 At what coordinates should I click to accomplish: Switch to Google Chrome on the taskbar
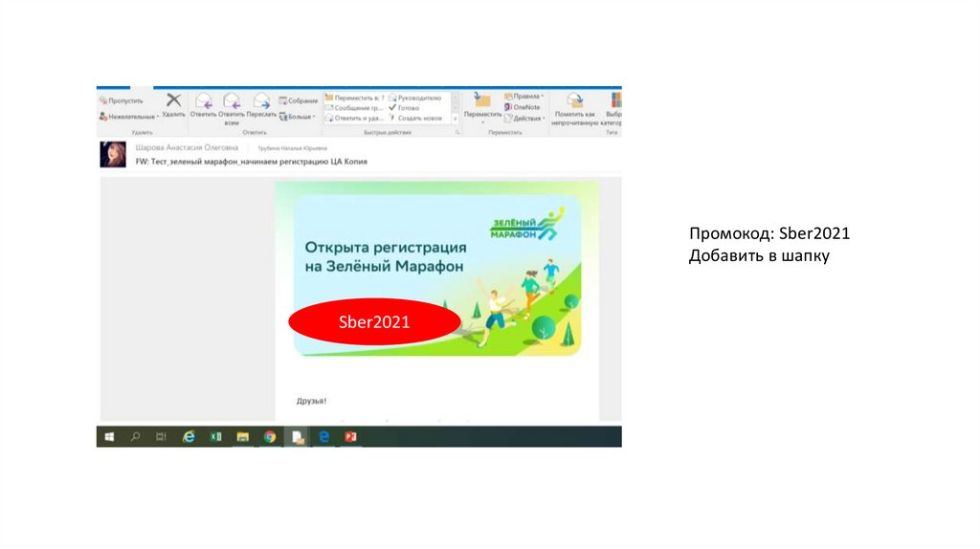269,436
